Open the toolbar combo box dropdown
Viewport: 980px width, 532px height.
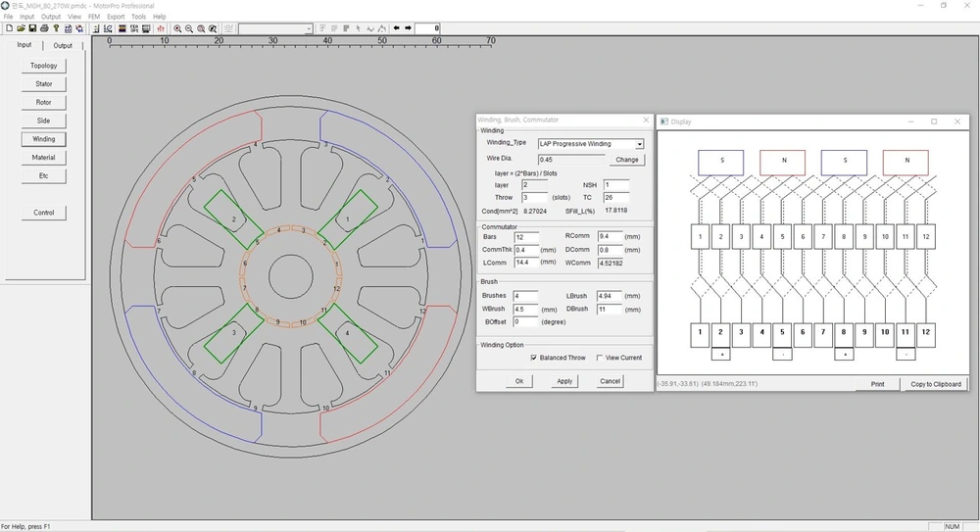point(308,28)
